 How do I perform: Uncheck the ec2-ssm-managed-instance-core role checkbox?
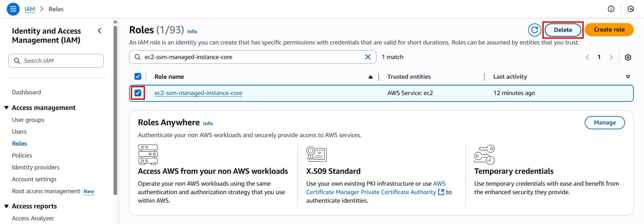click(138, 93)
